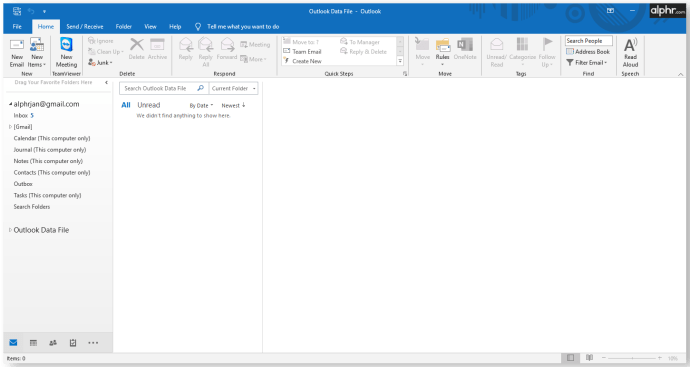This screenshot has width=690, height=367.
Task: Expand the Outlook Data File tree
Action: (10, 230)
